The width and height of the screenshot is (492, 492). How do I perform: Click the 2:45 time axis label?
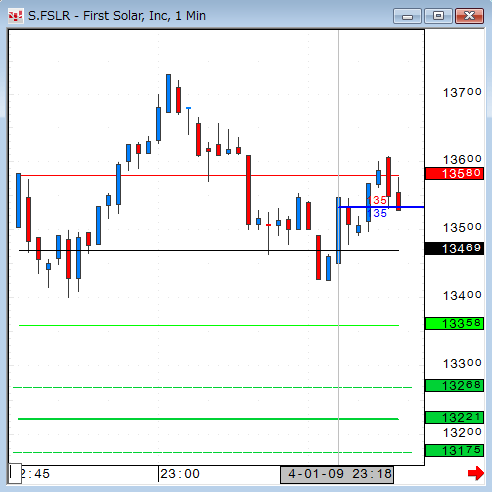[x=35, y=474]
